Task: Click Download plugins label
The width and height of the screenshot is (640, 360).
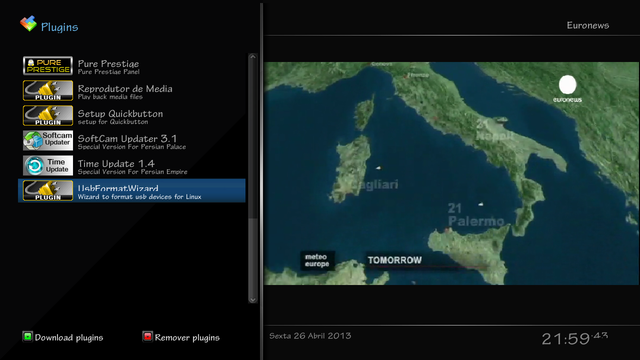Action: [69, 338]
